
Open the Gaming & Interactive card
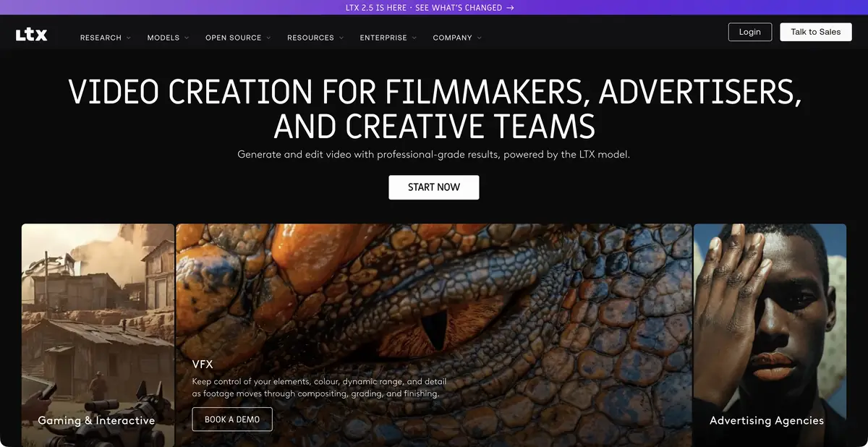tap(98, 335)
